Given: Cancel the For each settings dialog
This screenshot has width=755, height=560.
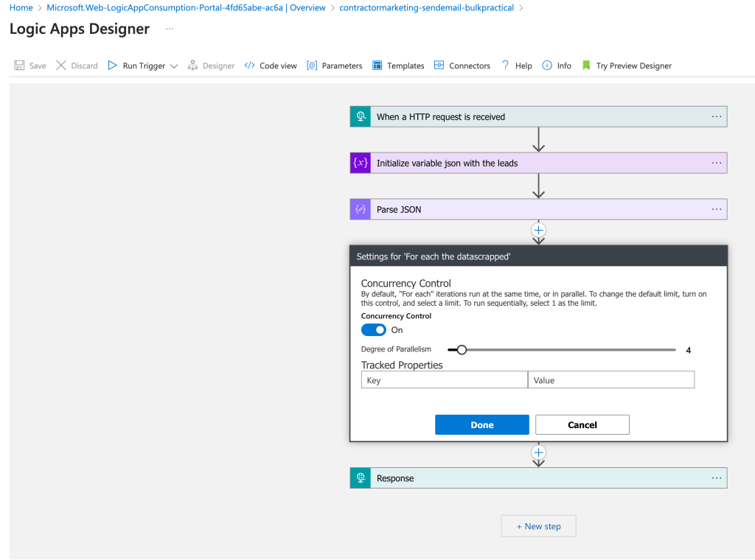Looking at the screenshot, I should pos(582,425).
